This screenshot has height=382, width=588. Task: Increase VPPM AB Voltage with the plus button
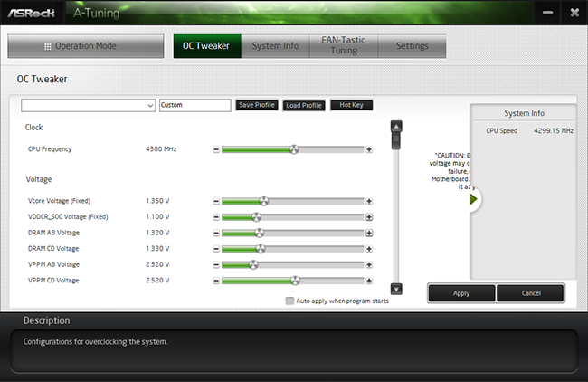click(x=369, y=265)
